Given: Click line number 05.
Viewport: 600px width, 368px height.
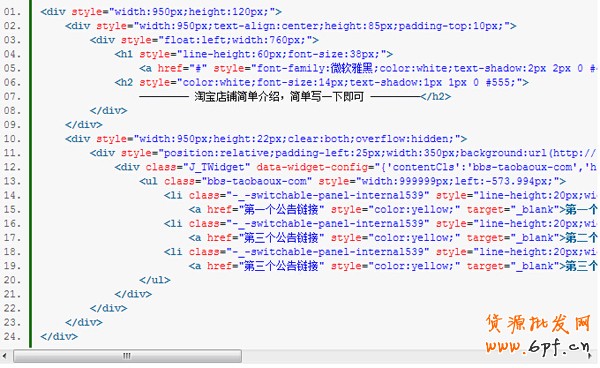Looking at the screenshot, I should pyautogui.click(x=12, y=68).
